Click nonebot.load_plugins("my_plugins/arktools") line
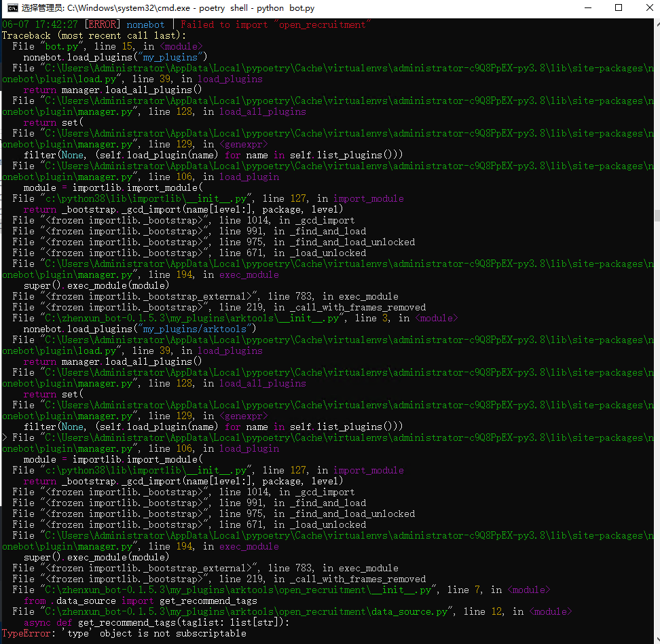 (140, 329)
